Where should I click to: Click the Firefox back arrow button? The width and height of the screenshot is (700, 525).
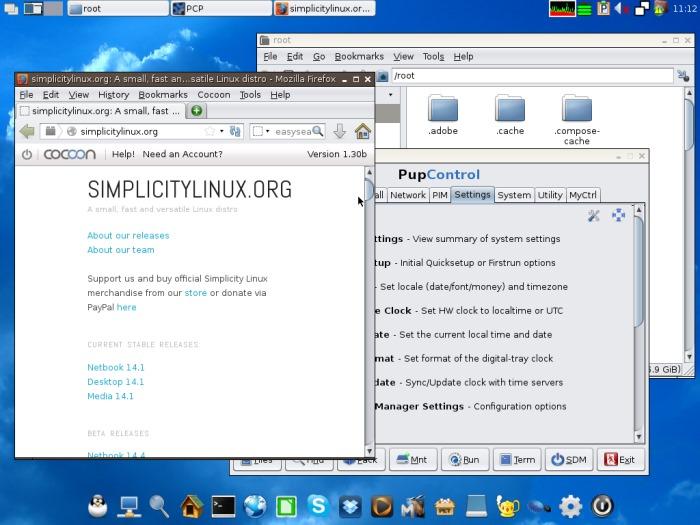27,131
